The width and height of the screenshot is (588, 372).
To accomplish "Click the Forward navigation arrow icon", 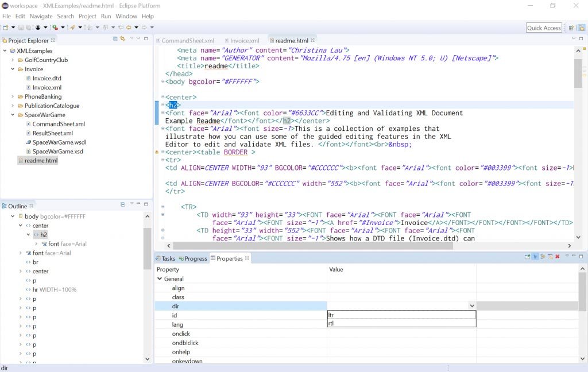I will tap(144, 28).
